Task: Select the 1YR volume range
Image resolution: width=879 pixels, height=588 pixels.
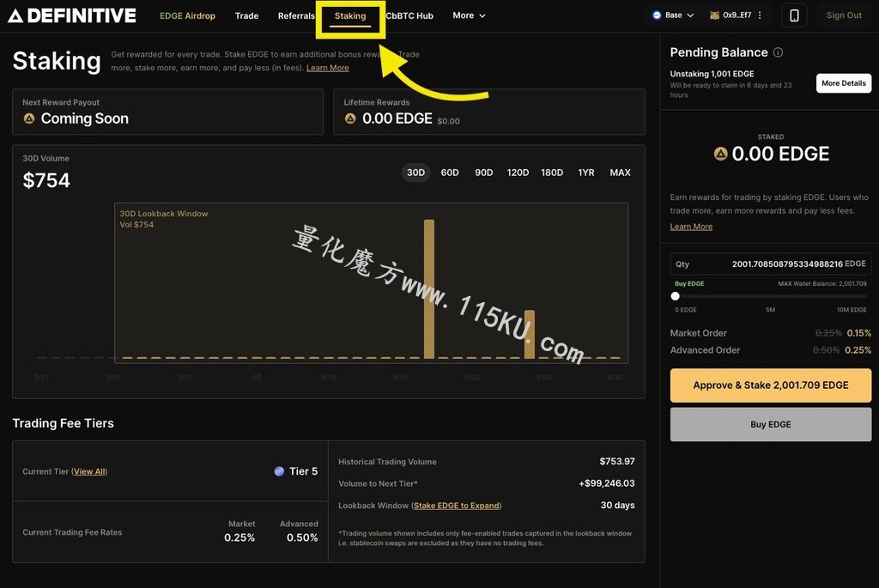Action: pos(586,173)
